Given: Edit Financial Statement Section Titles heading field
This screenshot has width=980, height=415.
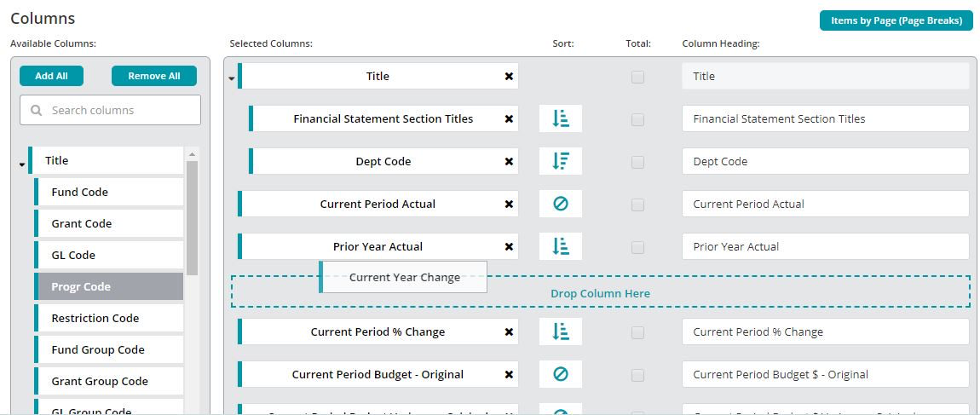Looking at the screenshot, I should pyautogui.click(x=826, y=118).
